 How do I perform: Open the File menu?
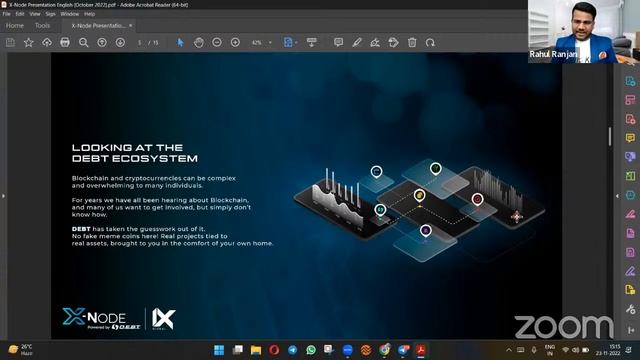click(x=7, y=14)
